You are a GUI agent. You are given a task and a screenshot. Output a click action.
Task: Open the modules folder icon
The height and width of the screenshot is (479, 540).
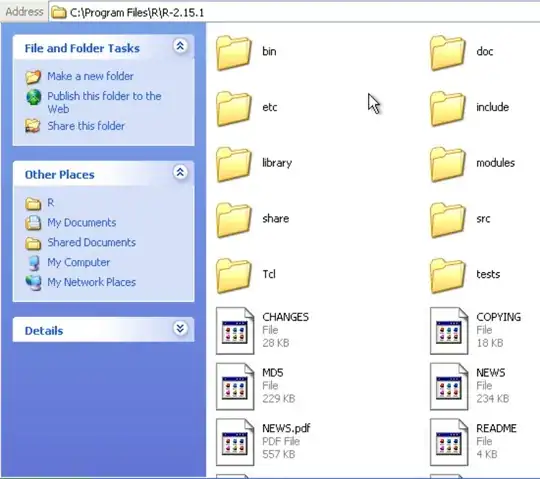[x=448, y=164]
